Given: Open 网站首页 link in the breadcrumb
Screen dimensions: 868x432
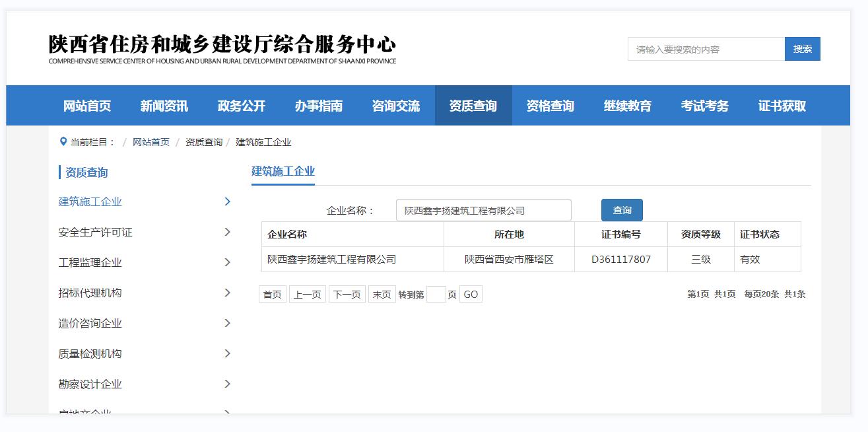Looking at the screenshot, I should click(150, 142).
